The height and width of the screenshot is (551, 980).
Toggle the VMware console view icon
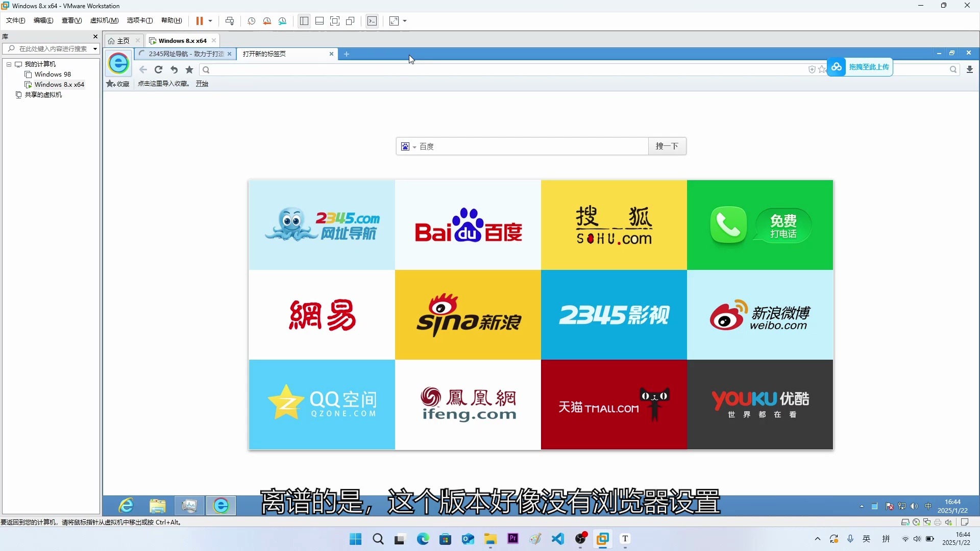tap(372, 21)
